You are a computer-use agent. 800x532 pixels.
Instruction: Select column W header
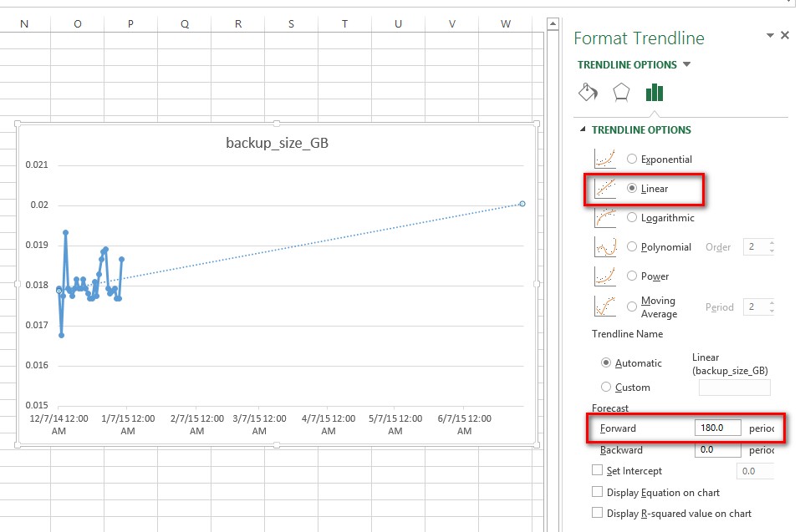click(505, 24)
